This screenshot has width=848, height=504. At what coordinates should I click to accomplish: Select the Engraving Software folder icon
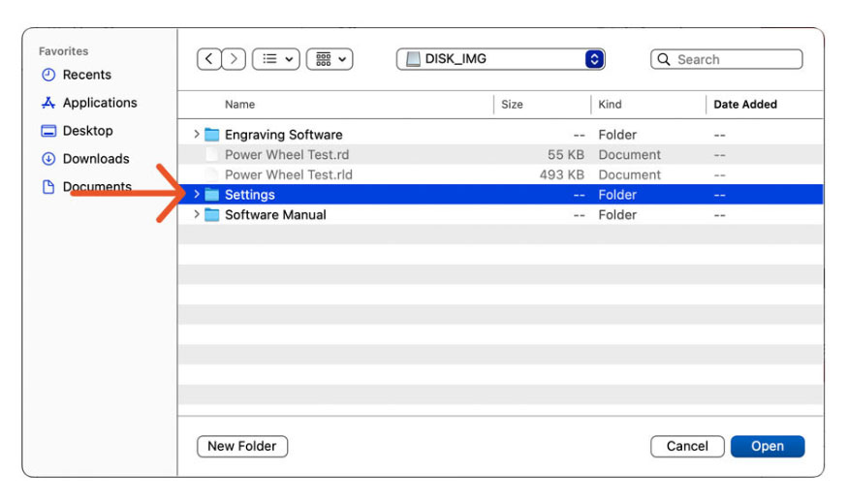tap(212, 135)
